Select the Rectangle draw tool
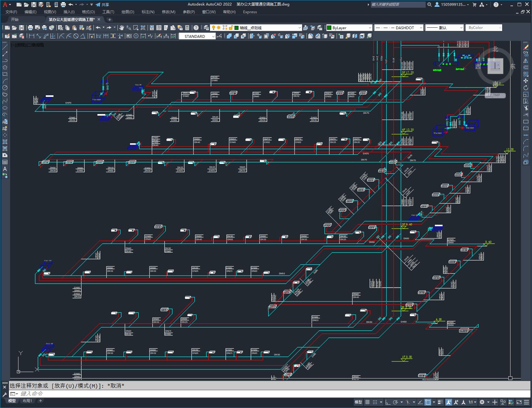 [5, 74]
